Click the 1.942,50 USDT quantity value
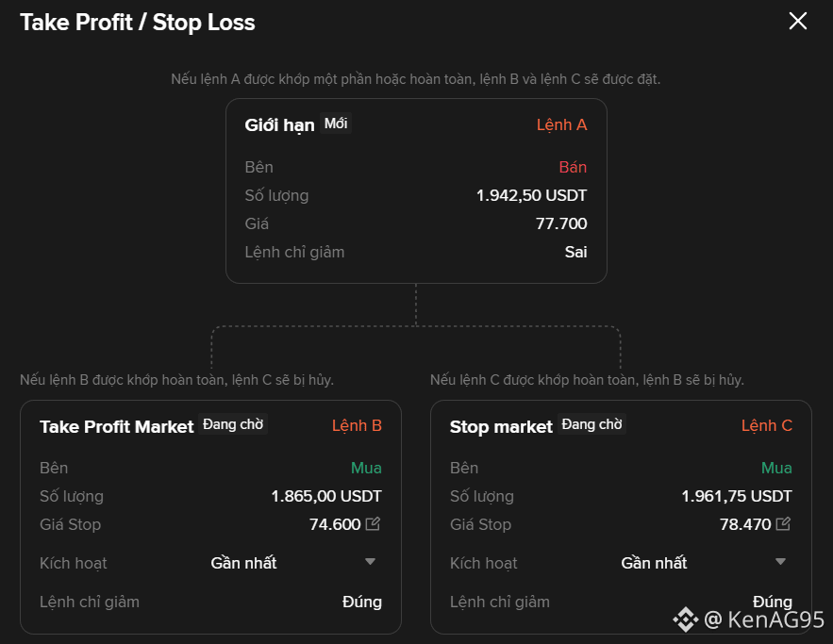This screenshot has height=644, width=833. point(531,195)
